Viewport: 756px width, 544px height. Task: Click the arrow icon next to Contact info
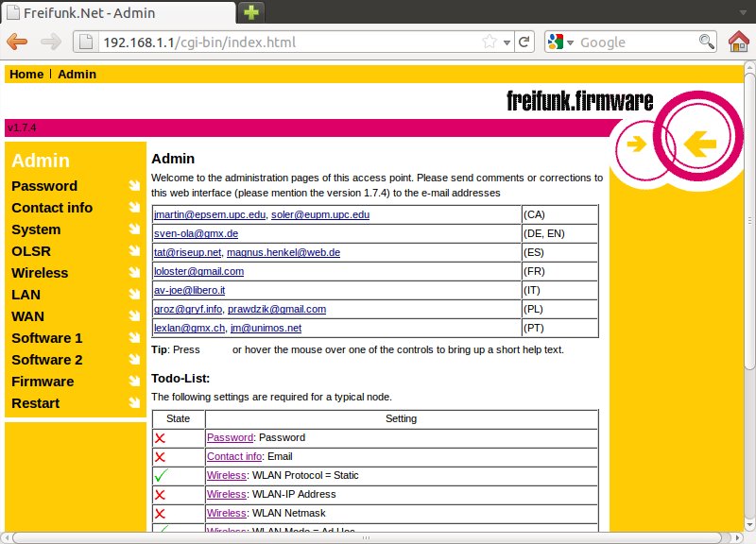coord(134,207)
